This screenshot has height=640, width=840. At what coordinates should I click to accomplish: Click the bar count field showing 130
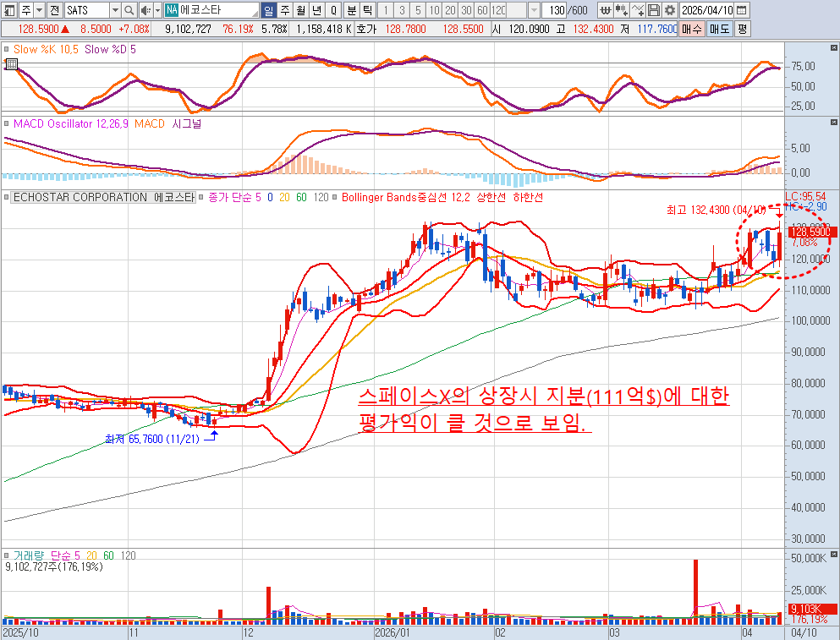(556, 10)
